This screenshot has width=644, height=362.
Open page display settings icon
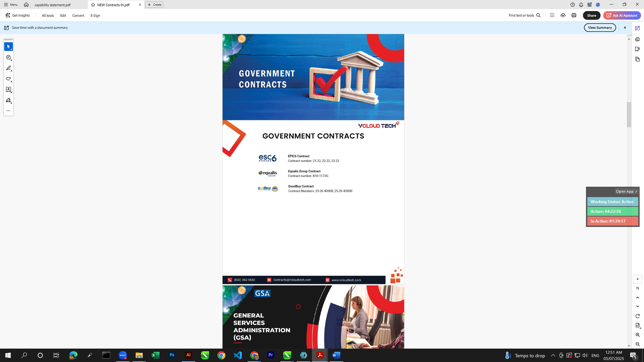tap(637, 325)
